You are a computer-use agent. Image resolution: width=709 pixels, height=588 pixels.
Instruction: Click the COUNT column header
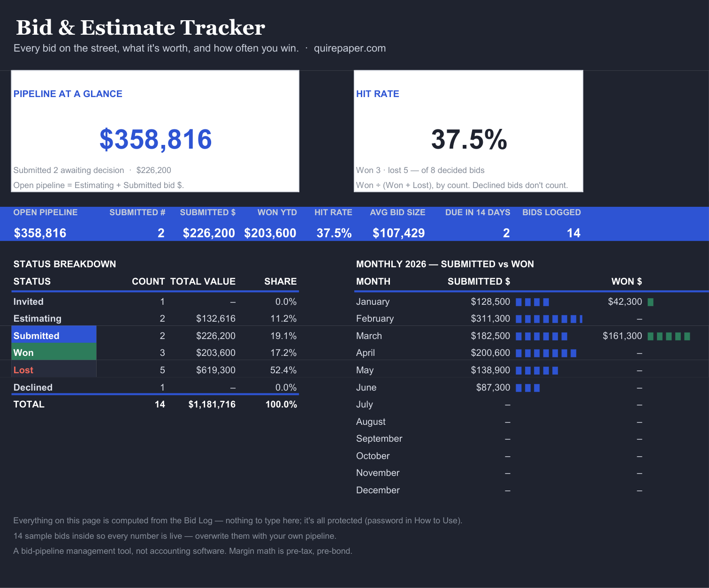tap(148, 281)
